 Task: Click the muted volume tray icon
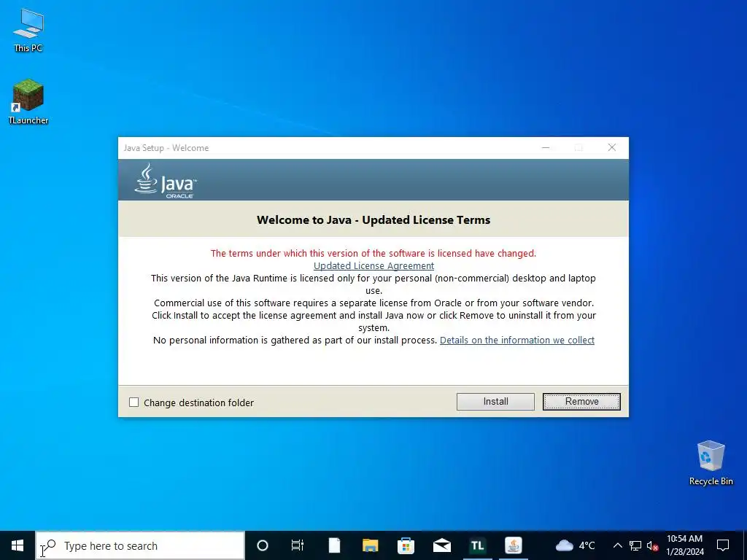pos(652,545)
